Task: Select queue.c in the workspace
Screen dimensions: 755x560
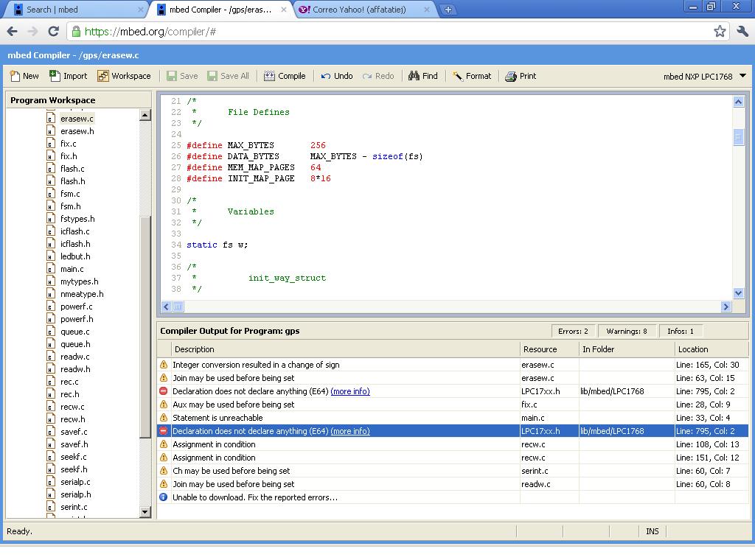Action: 74,332
